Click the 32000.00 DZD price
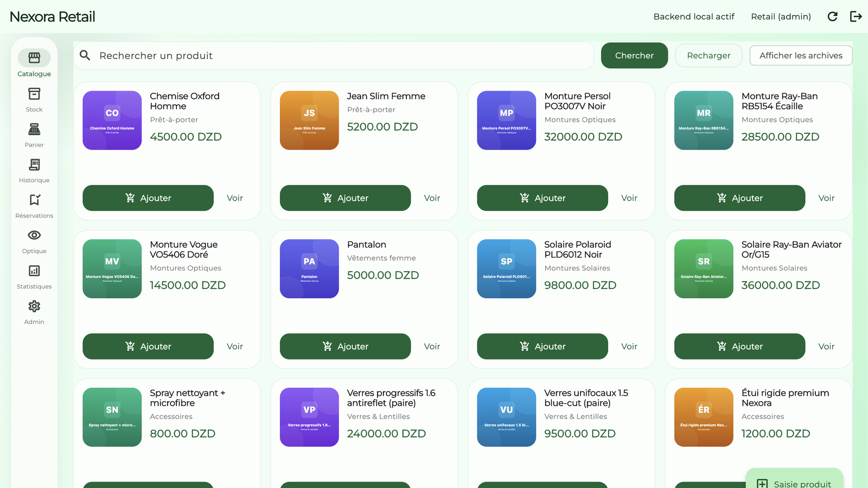This screenshot has width=868, height=488. [583, 137]
